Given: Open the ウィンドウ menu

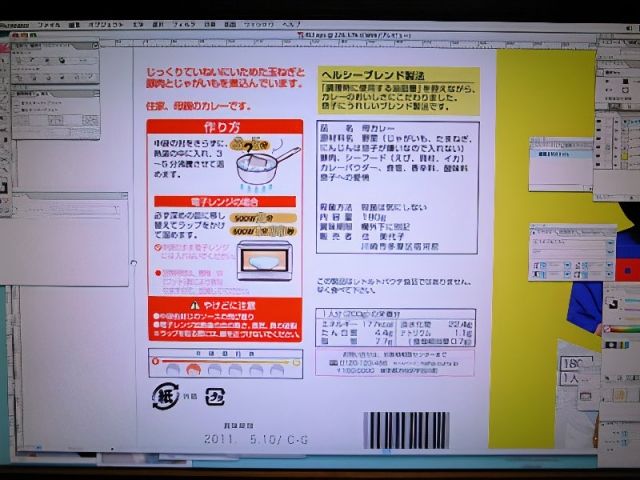Looking at the screenshot, I should point(256,22).
